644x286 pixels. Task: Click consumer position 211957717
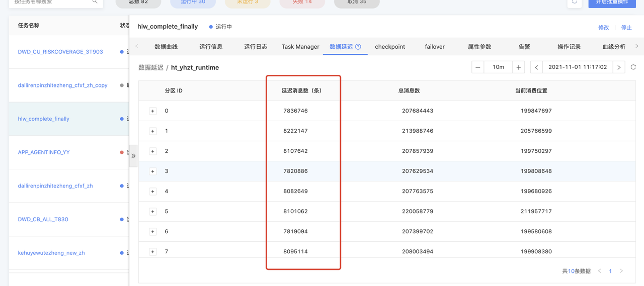536,212
